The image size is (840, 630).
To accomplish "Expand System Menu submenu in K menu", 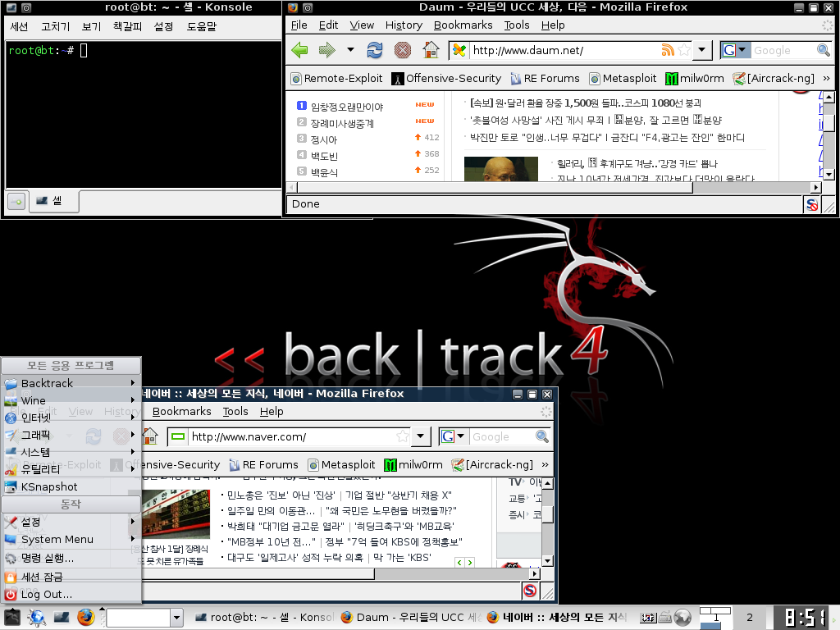I will pos(71,540).
